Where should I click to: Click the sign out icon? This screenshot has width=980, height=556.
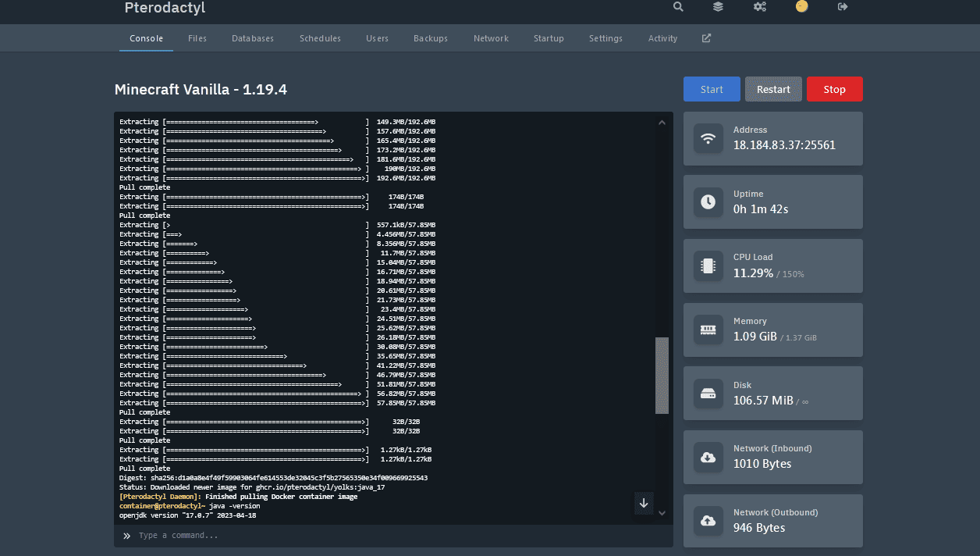843,7
